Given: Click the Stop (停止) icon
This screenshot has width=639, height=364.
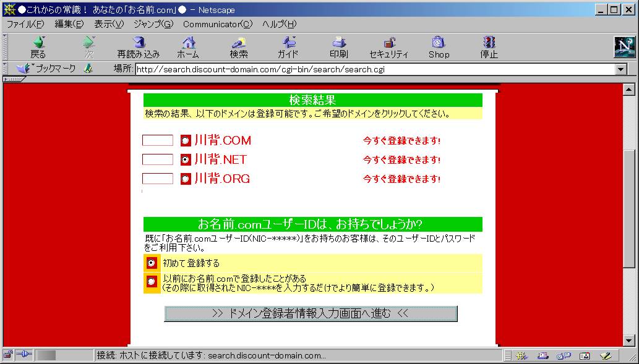Looking at the screenshot, I should point(489,47).
